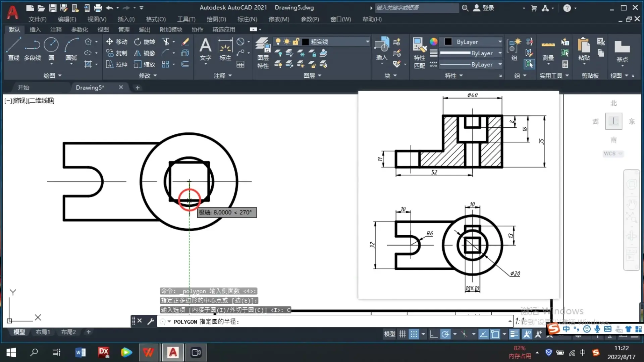Click the table icon in 注释 panel
Viewport: 644px width, 362px height.
(x=240, y=64)
